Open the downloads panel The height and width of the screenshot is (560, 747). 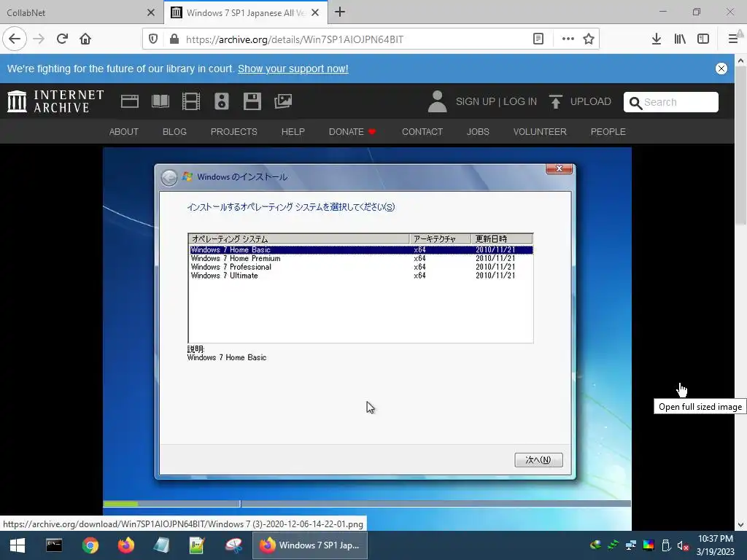point(657,39)
